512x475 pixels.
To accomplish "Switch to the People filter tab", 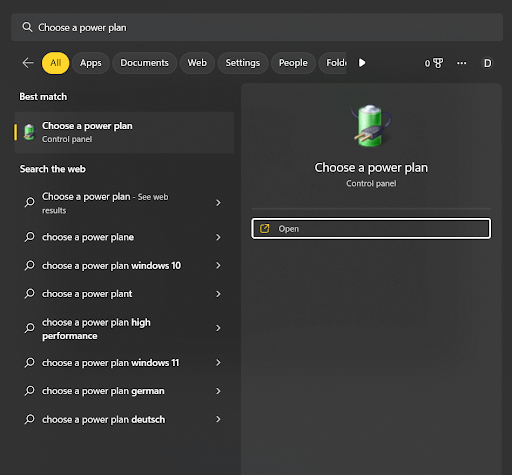I will coord(293,63).
